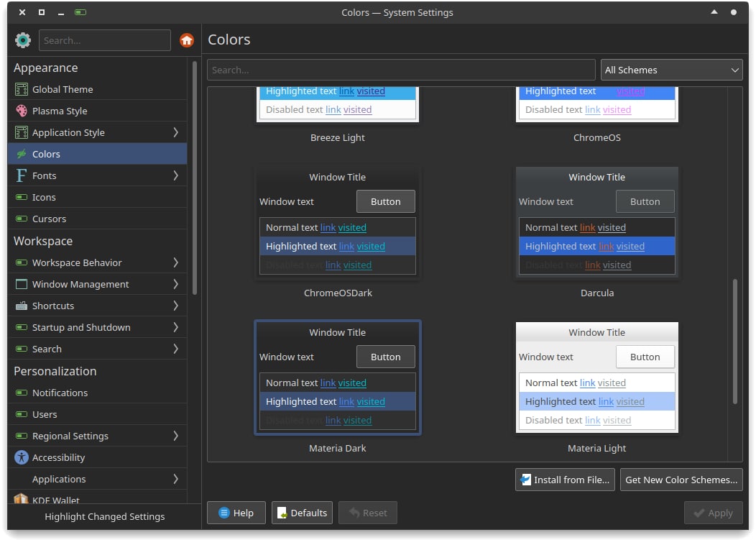Click the Reset button
This screenshot has width=756, height=540.
[x=368, y=513]
